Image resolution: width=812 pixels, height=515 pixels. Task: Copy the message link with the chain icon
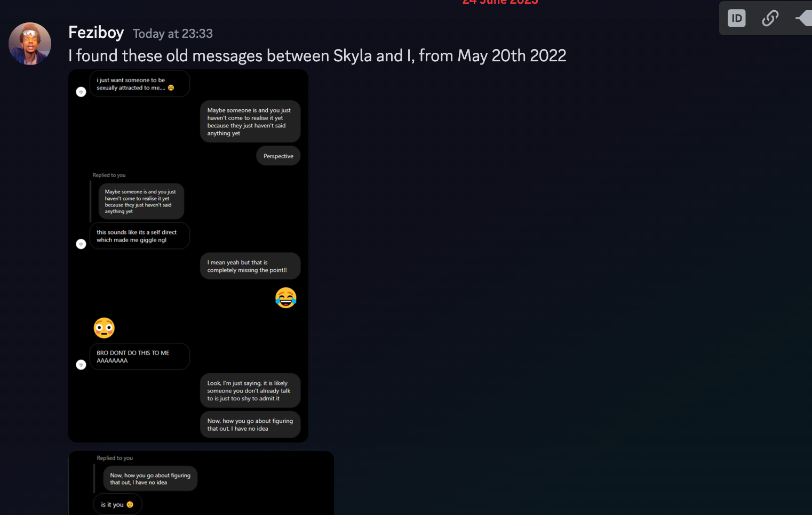click(770, 19)
